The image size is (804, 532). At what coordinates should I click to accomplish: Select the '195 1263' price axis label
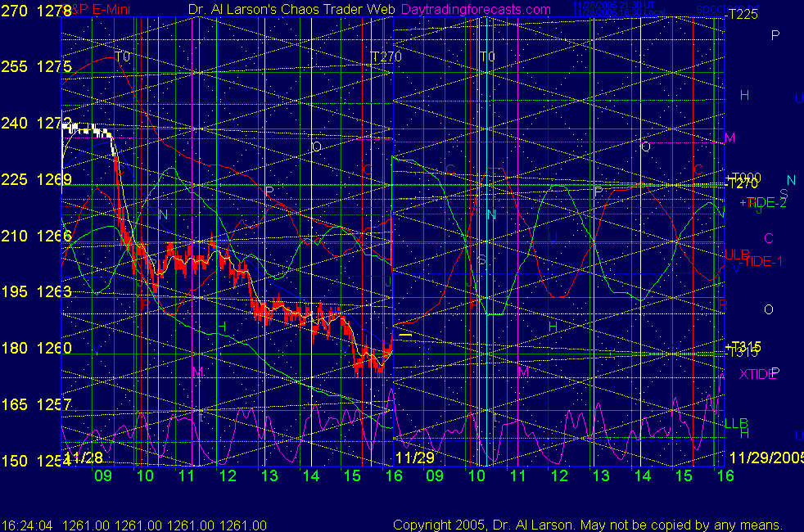point(36,291)
